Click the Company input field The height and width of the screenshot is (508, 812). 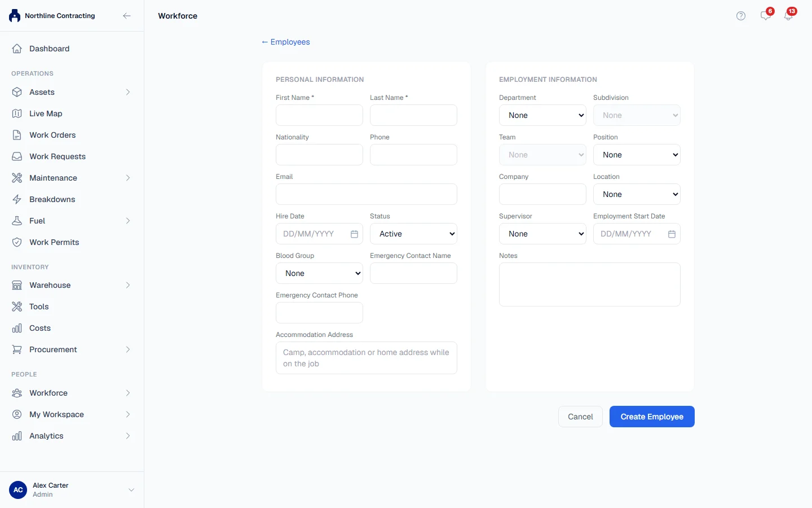click(542, 194)
